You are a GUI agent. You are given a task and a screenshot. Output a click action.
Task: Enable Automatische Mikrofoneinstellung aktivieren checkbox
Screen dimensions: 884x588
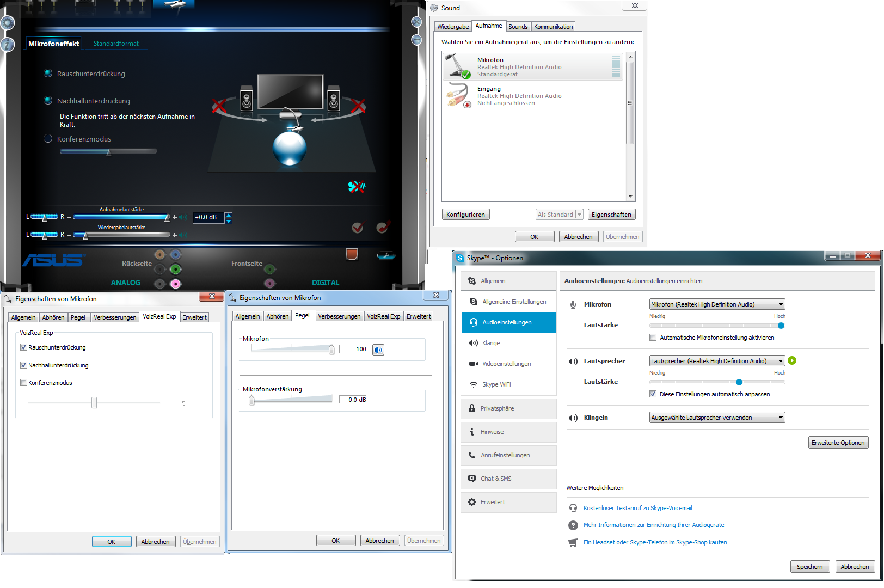coord(653,338)
